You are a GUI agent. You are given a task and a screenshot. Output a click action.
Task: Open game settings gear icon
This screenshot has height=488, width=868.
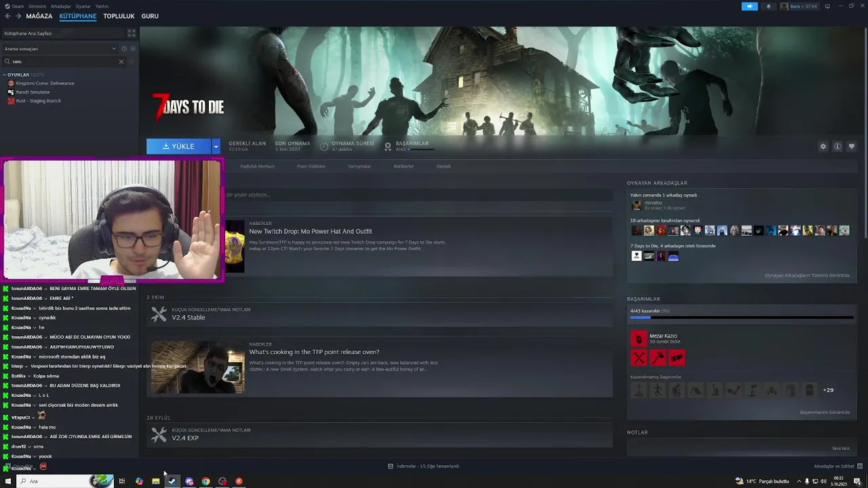coord(823,146)
